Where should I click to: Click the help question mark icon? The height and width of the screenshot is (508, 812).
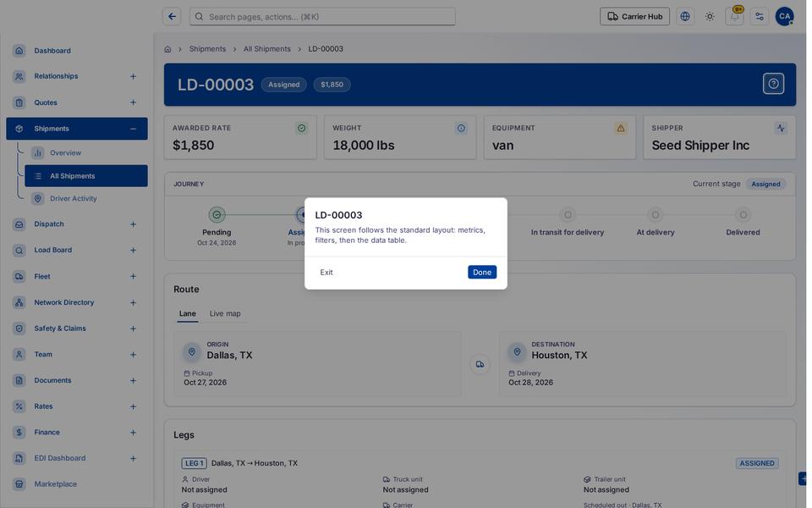(773, 84)
